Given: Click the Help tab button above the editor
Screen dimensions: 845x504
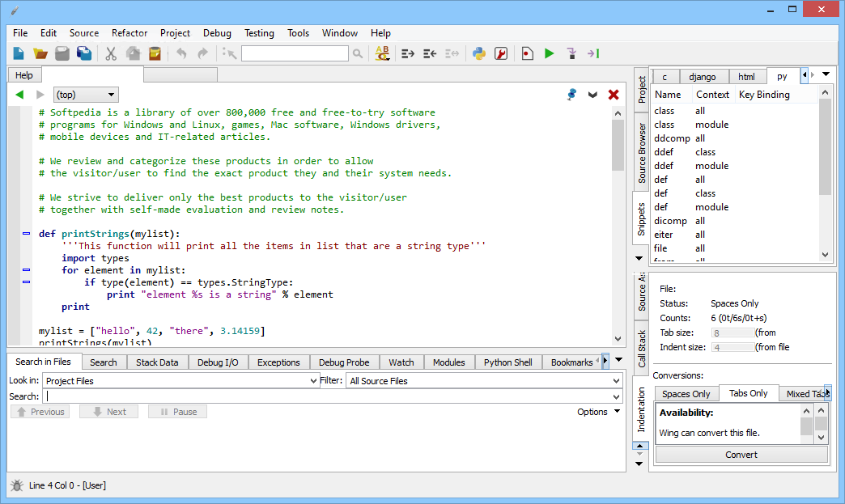Looking at the screenshot, I should (24, 75).
